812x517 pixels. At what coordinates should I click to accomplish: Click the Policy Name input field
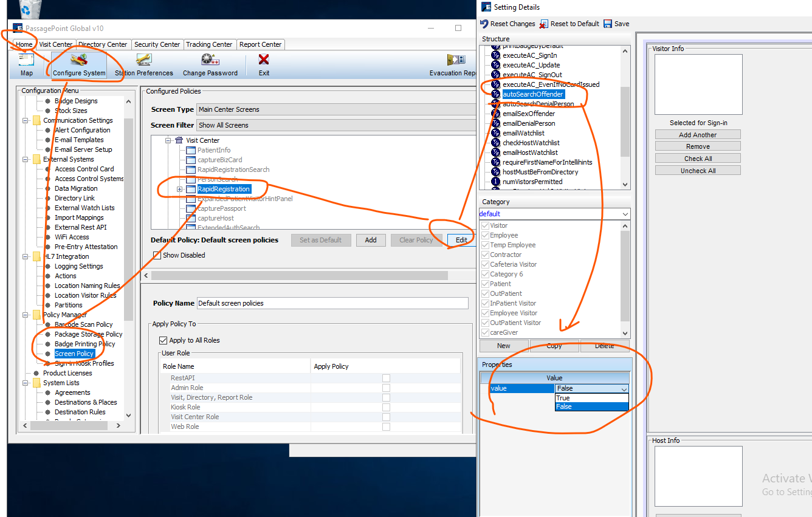click(332, 303)
